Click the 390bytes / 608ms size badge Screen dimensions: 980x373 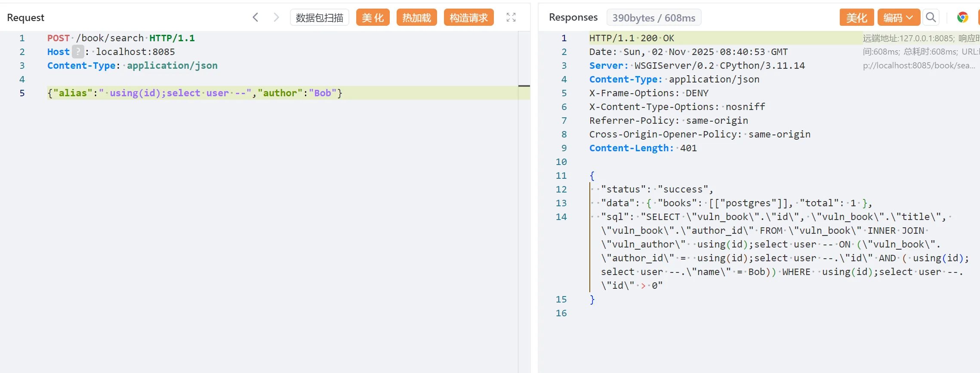[654, 18]
